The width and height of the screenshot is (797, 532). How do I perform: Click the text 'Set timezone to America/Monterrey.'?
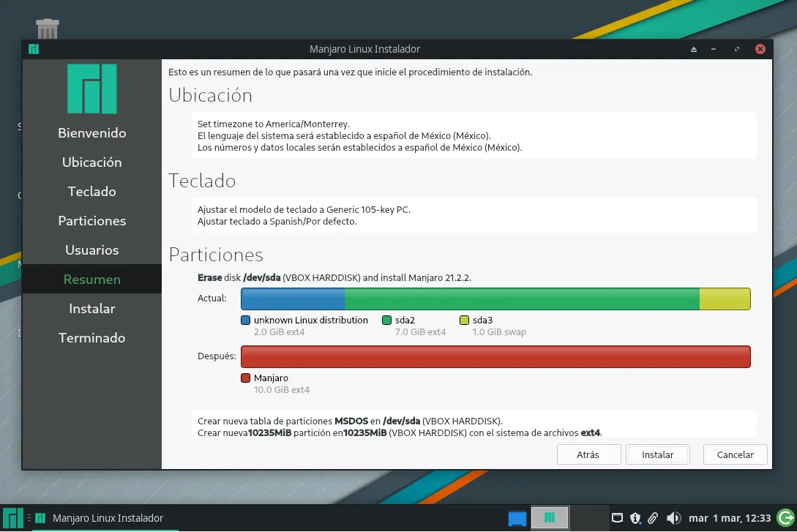click(274, 124)
